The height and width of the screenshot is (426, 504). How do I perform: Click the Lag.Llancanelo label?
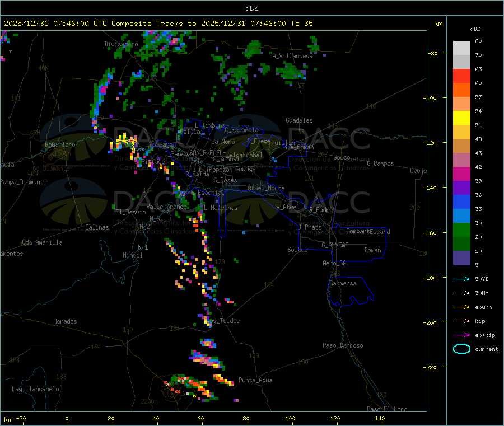(35, 389)
